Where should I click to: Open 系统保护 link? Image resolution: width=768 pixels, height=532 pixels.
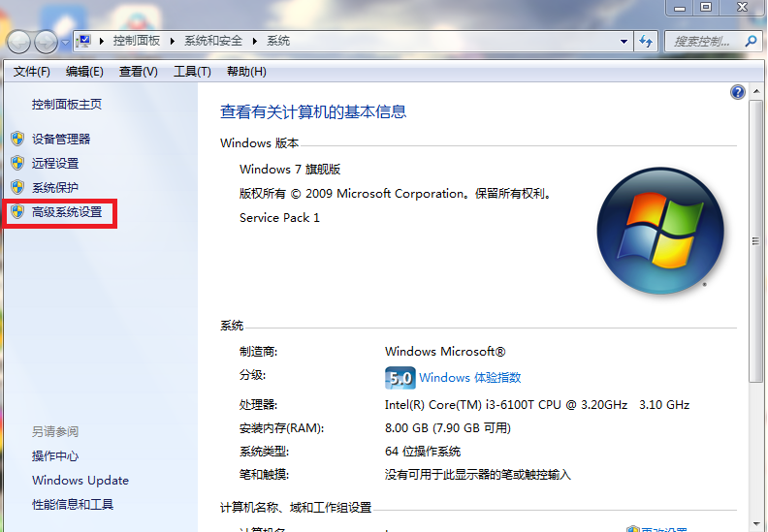[x=55, y=187]
